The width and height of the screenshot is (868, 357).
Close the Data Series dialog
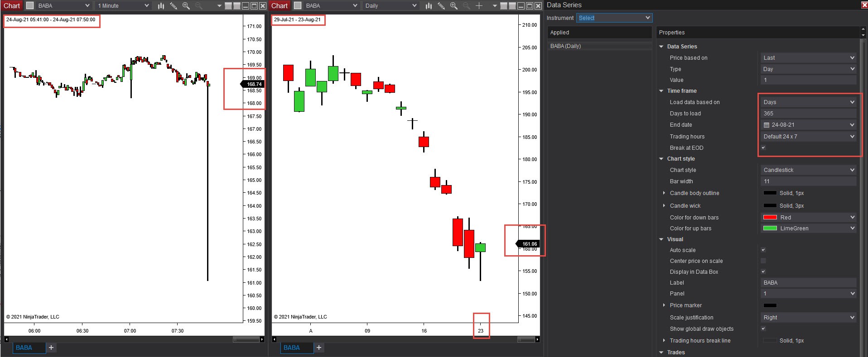coord(864,5)
